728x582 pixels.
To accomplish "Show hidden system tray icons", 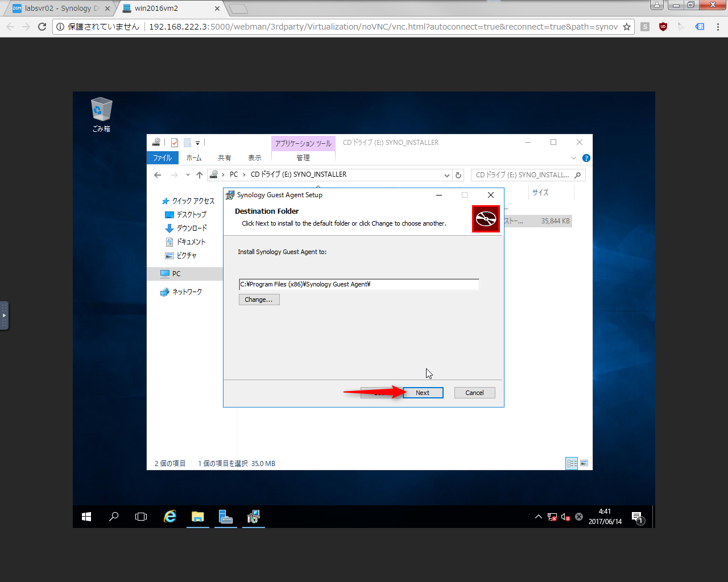I will pyautogui.click(x=539, y=517).
